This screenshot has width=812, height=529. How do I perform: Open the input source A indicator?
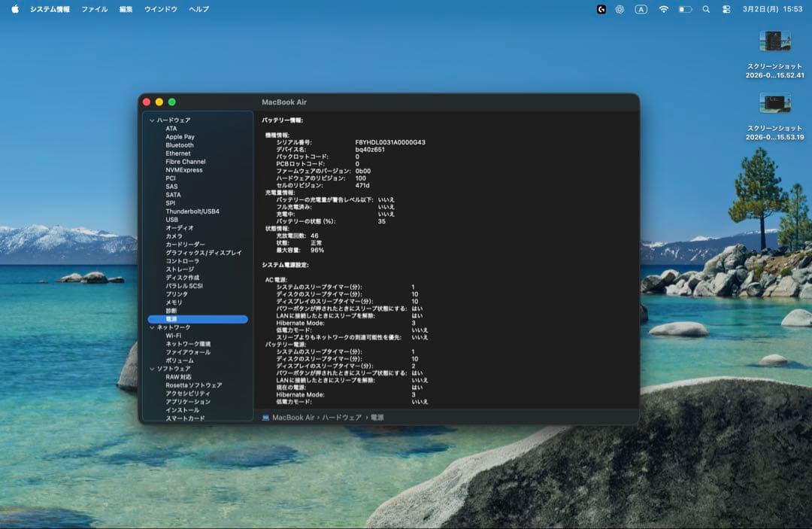coord(641,9)
